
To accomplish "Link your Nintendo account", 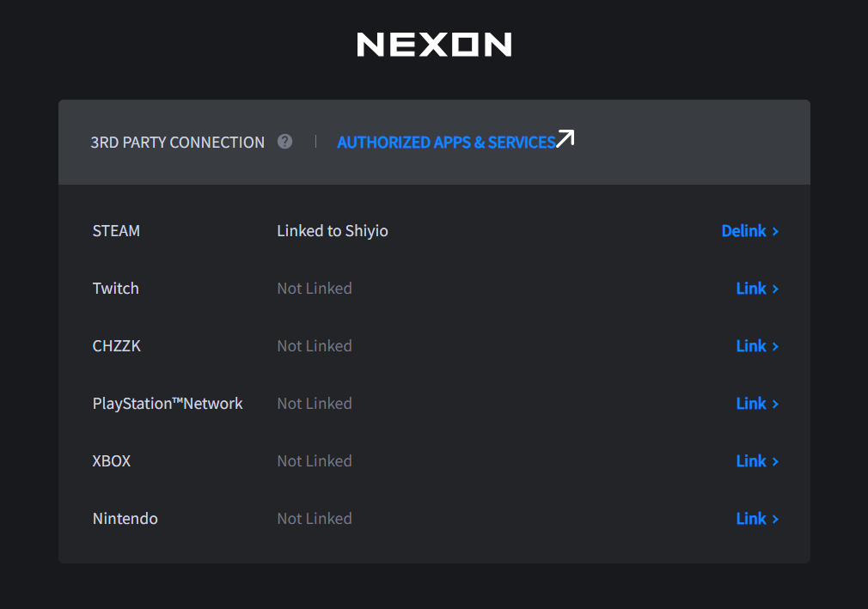I will (x=751, y=519).
